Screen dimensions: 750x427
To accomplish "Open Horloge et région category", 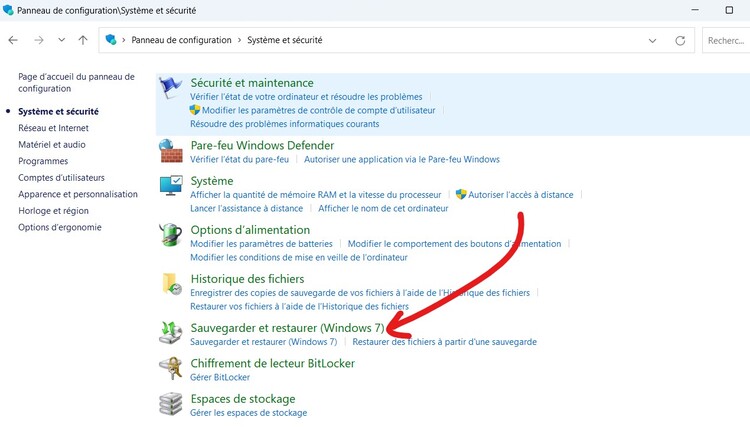I will pyautogui.click(x=54, y=210).
